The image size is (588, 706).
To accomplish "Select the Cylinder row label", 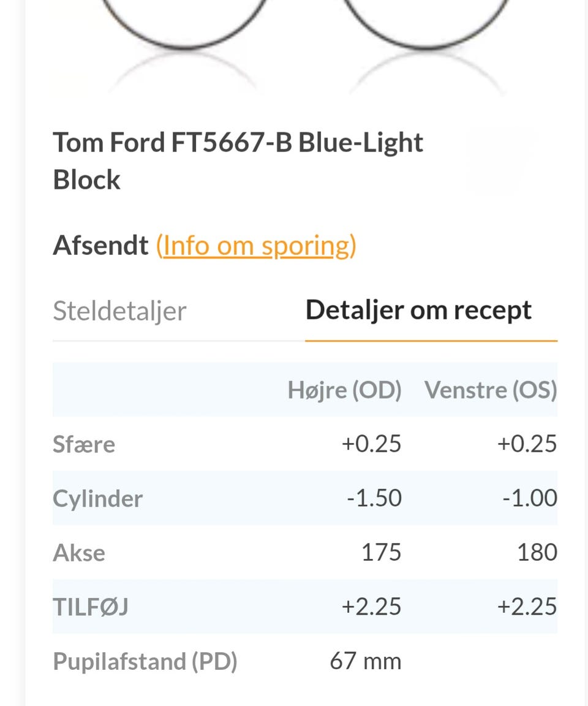I will [98, 498].
